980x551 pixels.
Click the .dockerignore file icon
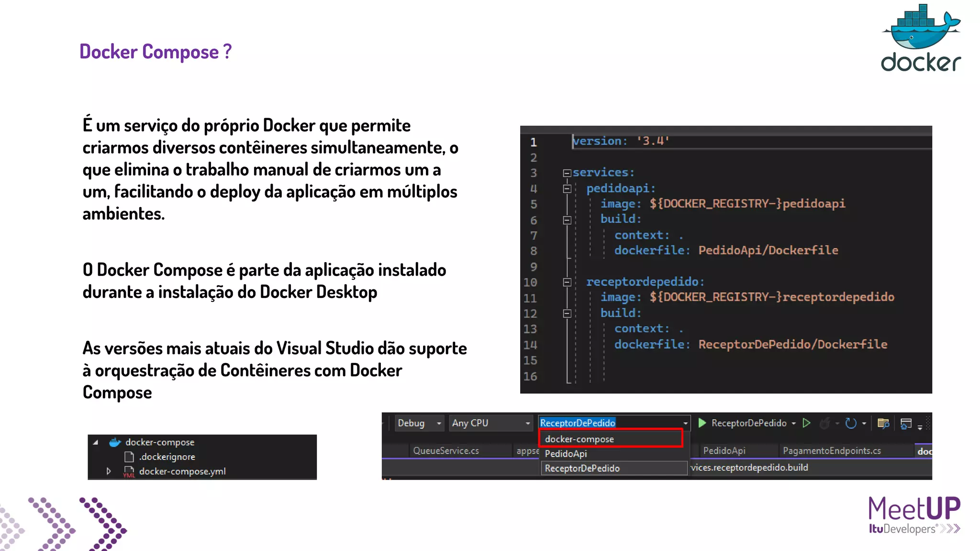coord(129,457)
